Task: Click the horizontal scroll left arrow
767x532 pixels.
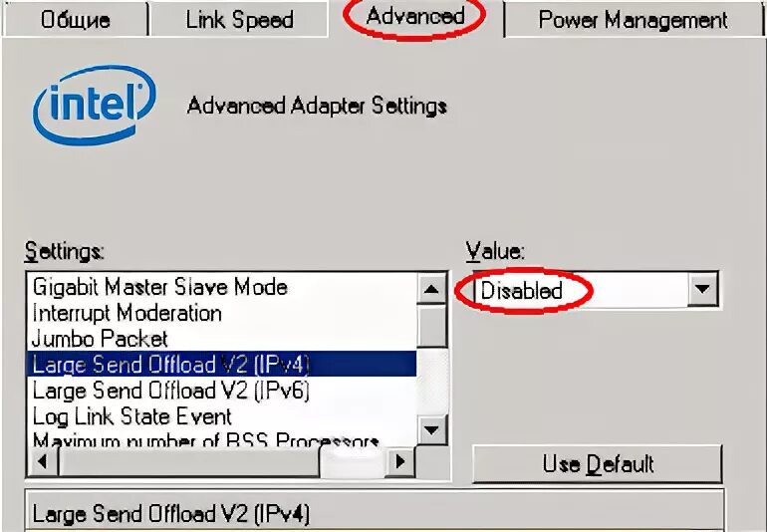Action: point(43,461)
